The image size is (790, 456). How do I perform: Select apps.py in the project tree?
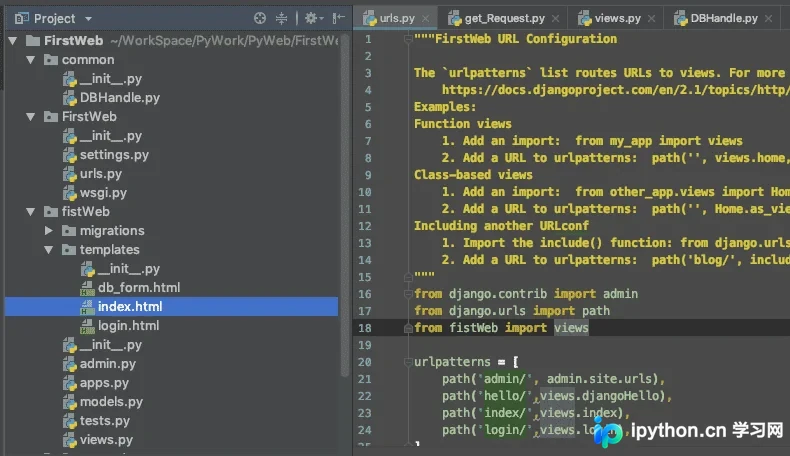click(104, 383)
